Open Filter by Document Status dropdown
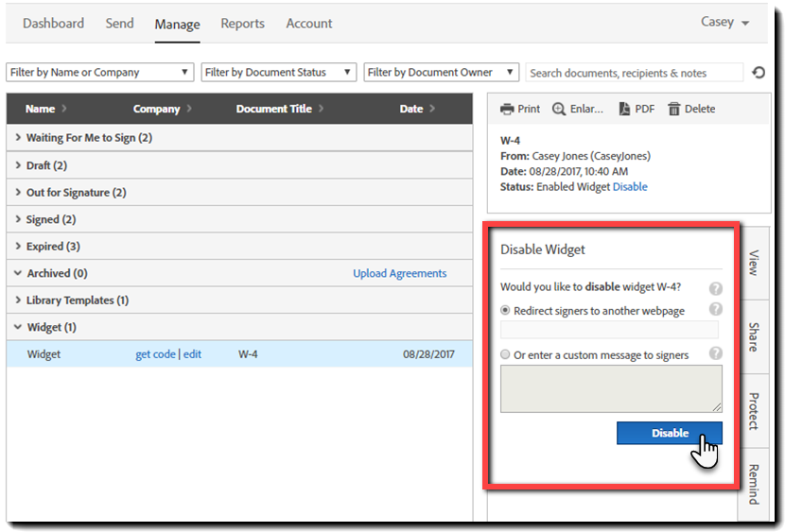Viewport: 785px width, 532px height. [x=278, y=72]
